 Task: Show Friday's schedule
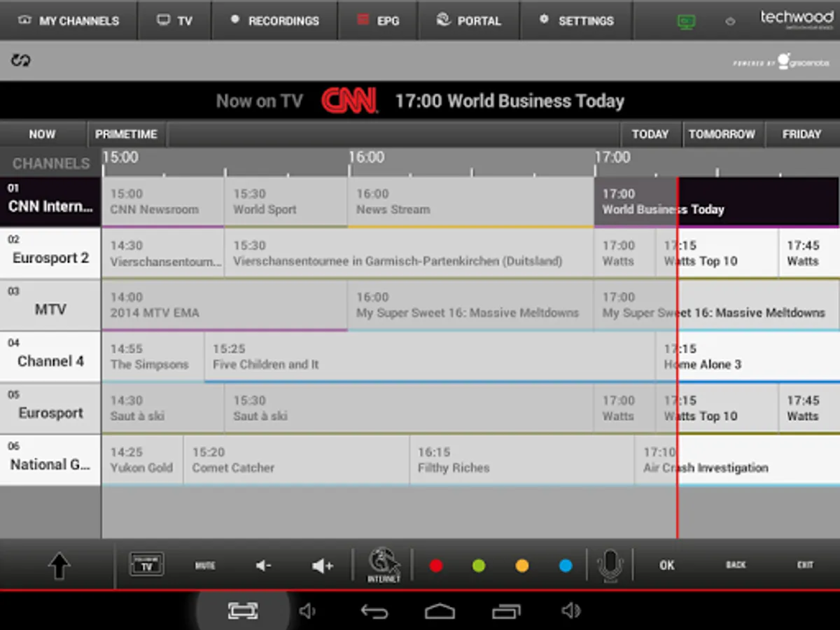[x=802, y=134]
